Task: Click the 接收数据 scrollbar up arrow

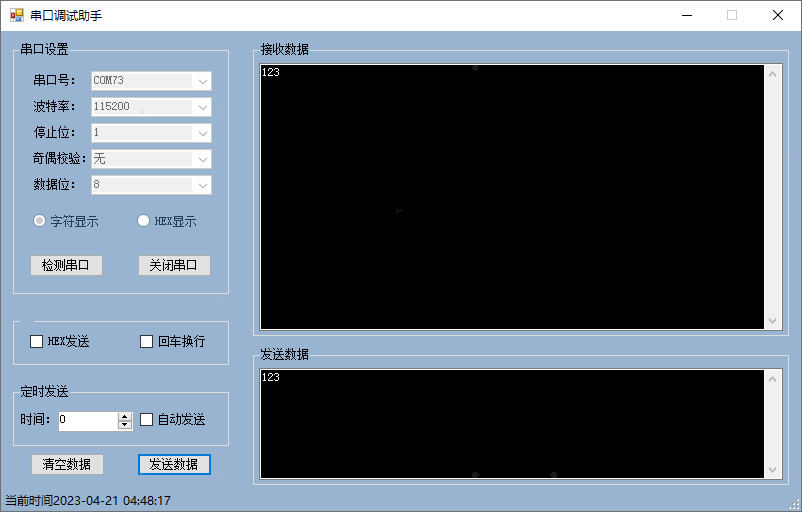Action: (x=772, y=74)
